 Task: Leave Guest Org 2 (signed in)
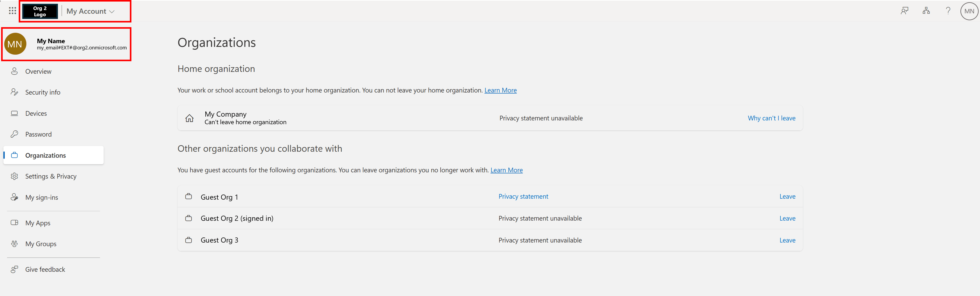(x=787, y=219)
